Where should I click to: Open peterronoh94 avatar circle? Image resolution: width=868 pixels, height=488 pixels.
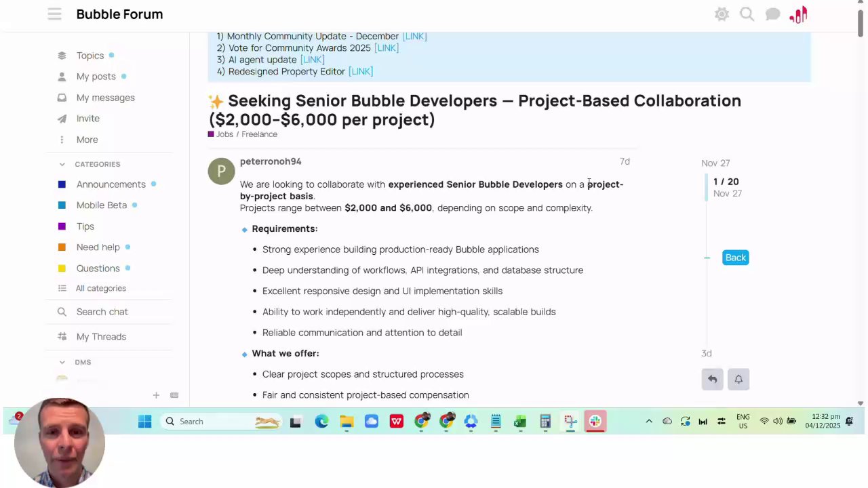(x=221, y=171)
